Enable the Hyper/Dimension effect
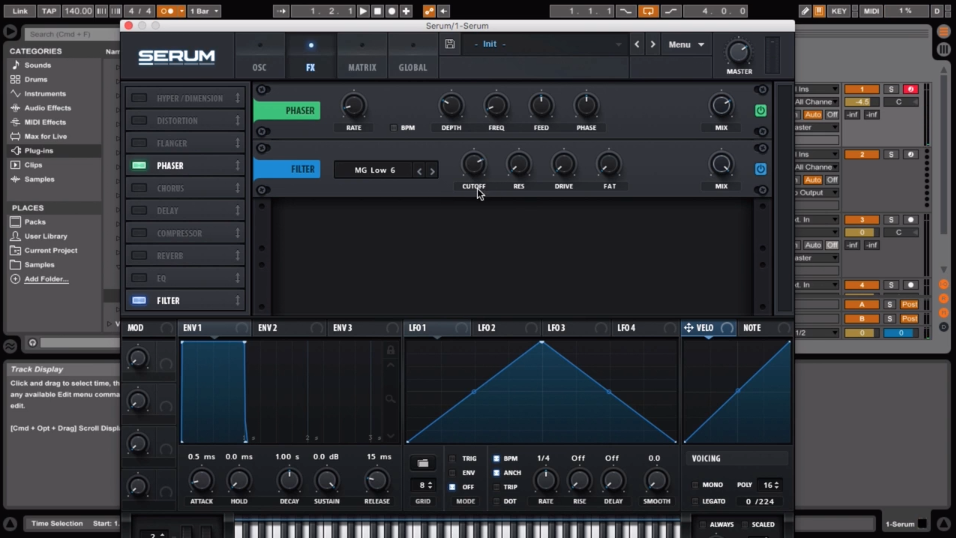956x538 pixels. (139, 98)
